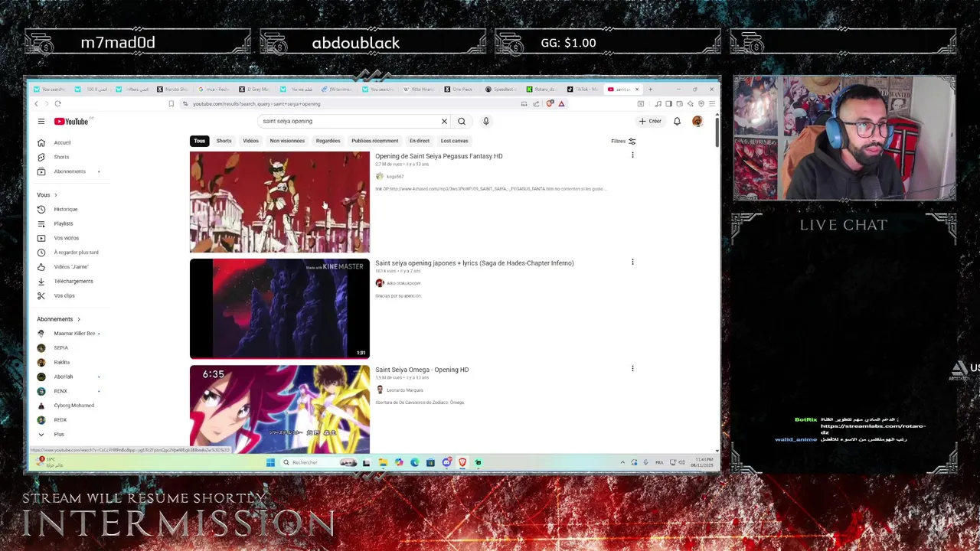Select the Regardées filter chip
Image resolution: width=980 pixels, height=551 pixels.
[328, 141]
